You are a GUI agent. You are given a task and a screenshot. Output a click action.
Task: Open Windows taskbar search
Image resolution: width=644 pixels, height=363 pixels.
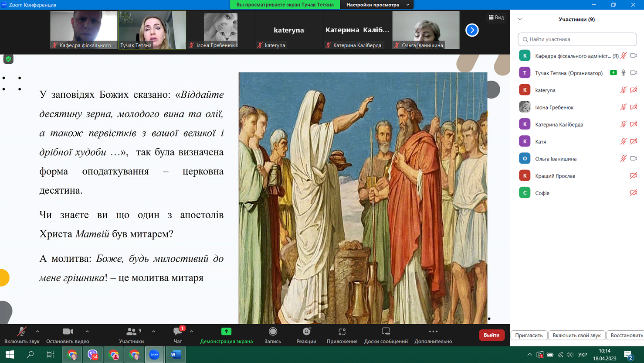coord(30,355)
